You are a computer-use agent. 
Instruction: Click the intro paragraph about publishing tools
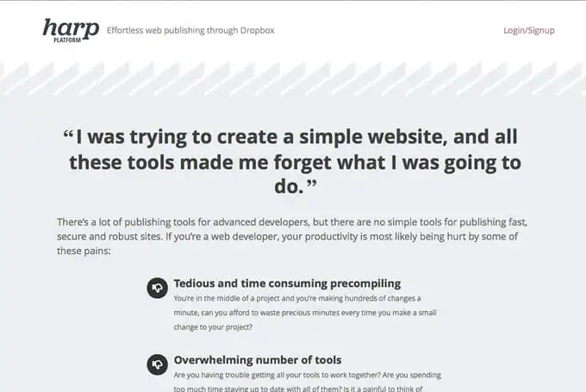coord(292,236)
